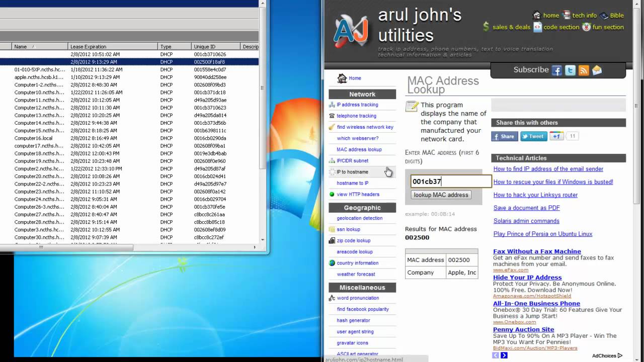Go to previous ads with the left arrow
This screenshot has width=644, height=362.
pyautogui.click(x=496, y=355)
